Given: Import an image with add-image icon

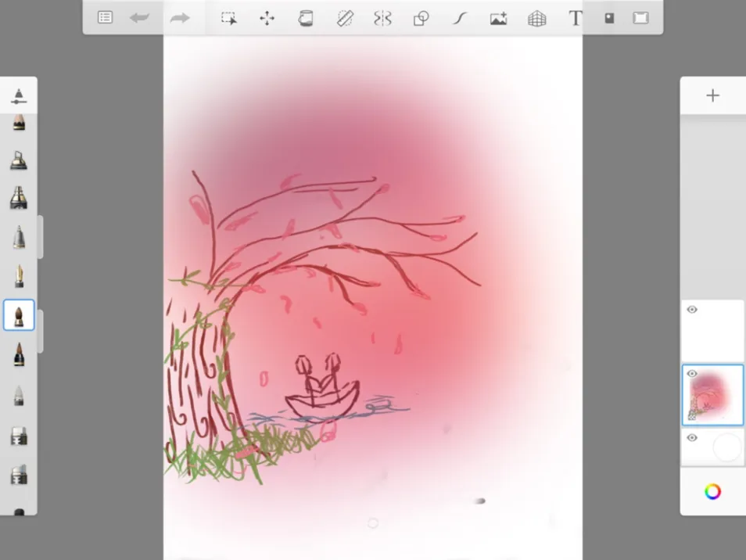Looking at the screenshot, I should coord(498,19).
